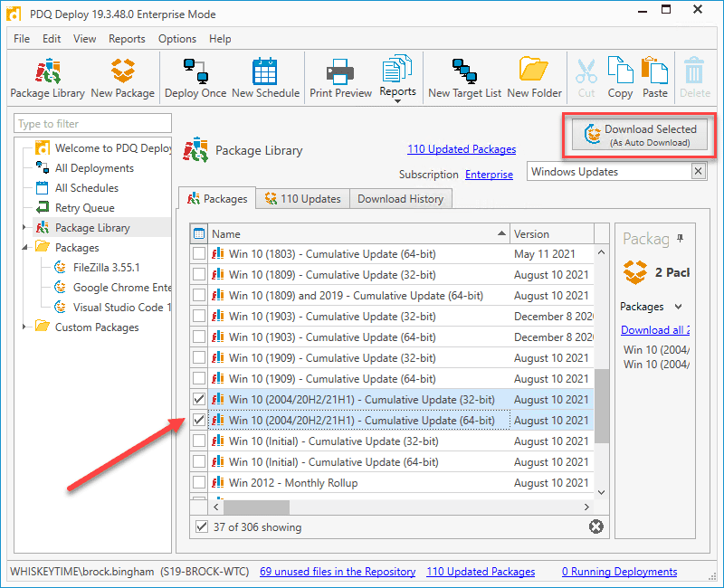Viewport: 724px width, 588px height.
Task: Collapse the Packages section chevron in side panel
Action: tap(678, 307)
